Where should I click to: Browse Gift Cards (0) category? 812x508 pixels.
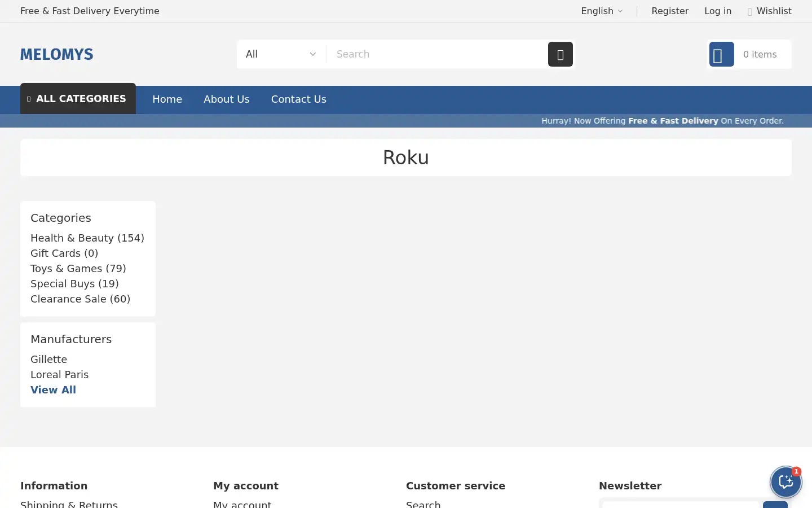(64, 253)
